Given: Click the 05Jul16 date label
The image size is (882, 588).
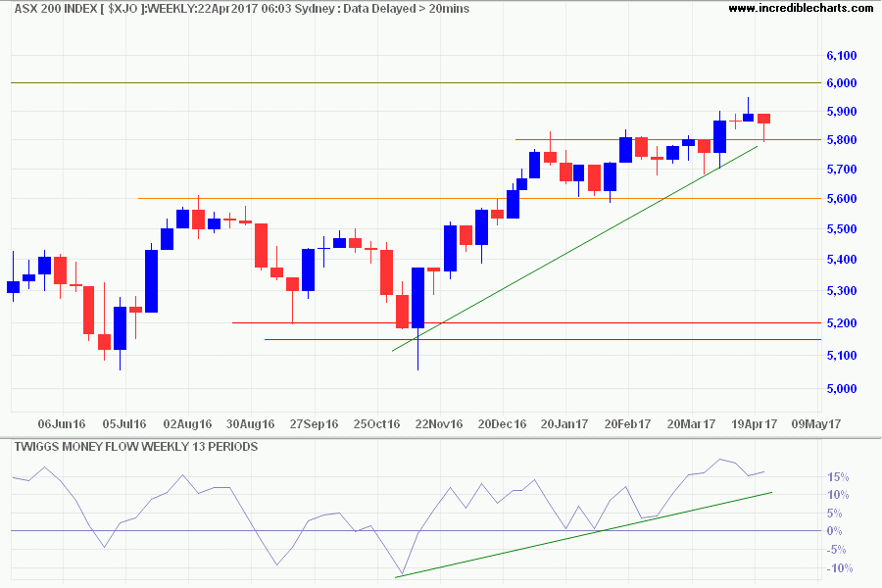Looking at the screenshot, I should point(124,423).
